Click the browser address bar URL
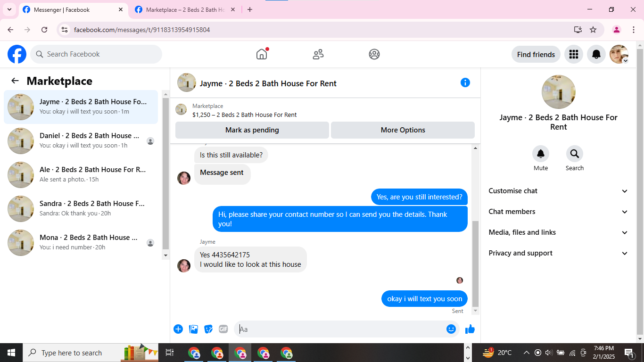The width and height of the screenshot is (644, 362). [x=142, y=30]
